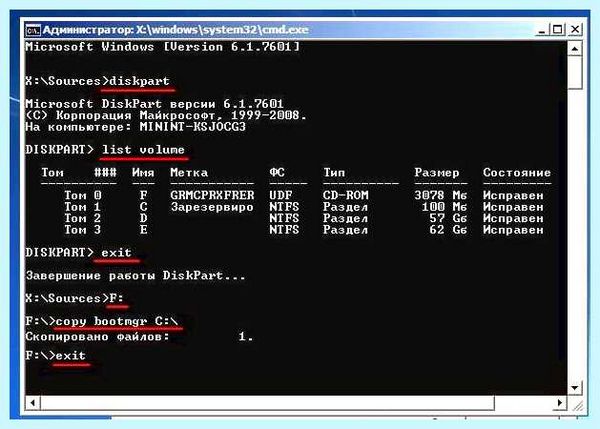Click the 'ФС' column header
This screenshot has height=429, width=600.
point(277,173)
